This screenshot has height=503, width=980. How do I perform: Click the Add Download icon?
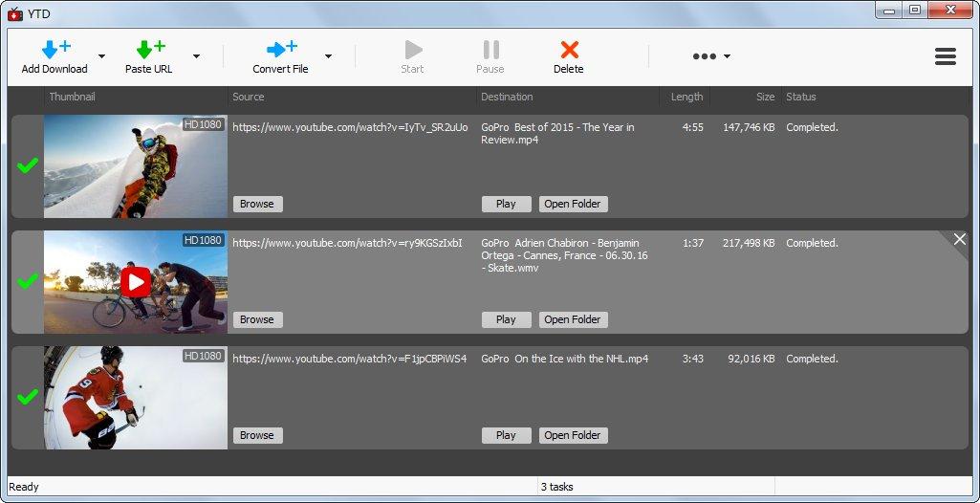pyautogui.click(x=55, y=49)
